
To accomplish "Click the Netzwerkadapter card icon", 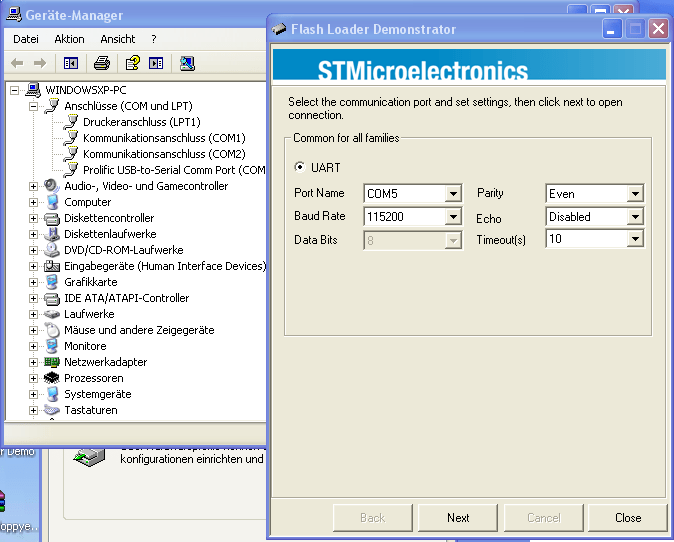I will (x=52, y=362).
